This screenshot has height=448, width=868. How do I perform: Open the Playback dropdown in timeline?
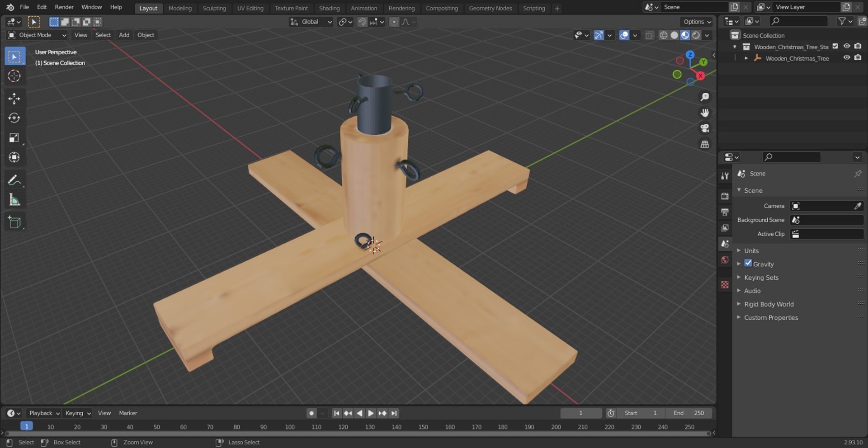tap(44, 413)
